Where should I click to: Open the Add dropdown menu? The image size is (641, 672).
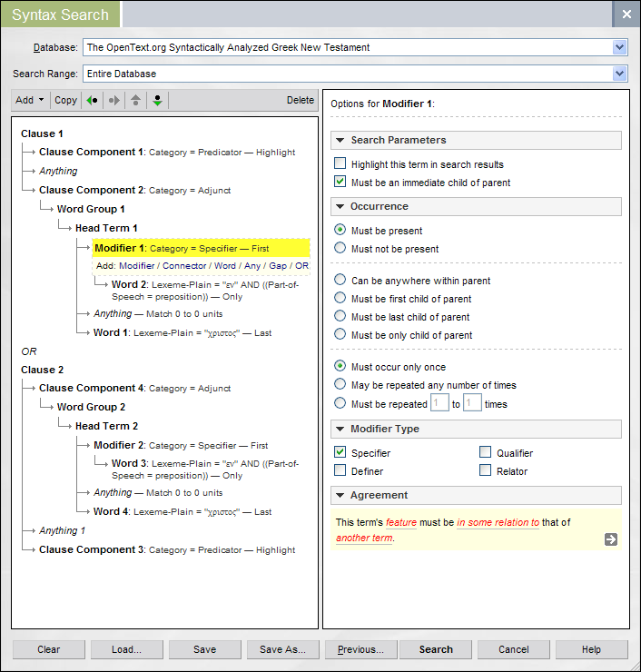(x=30, y=101)
